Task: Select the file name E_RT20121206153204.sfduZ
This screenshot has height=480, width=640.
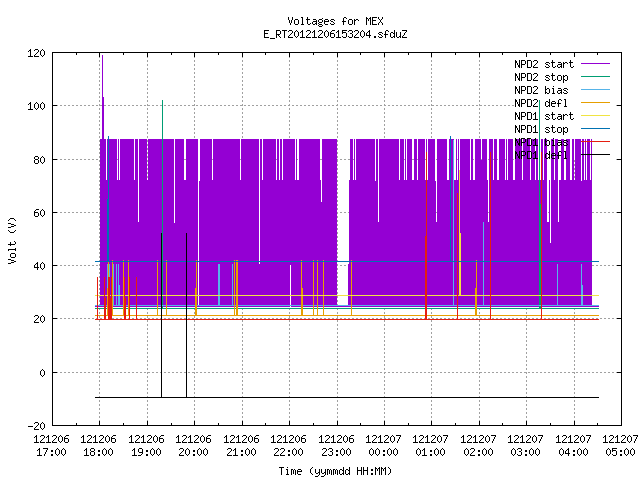Action: click(335, 34)
